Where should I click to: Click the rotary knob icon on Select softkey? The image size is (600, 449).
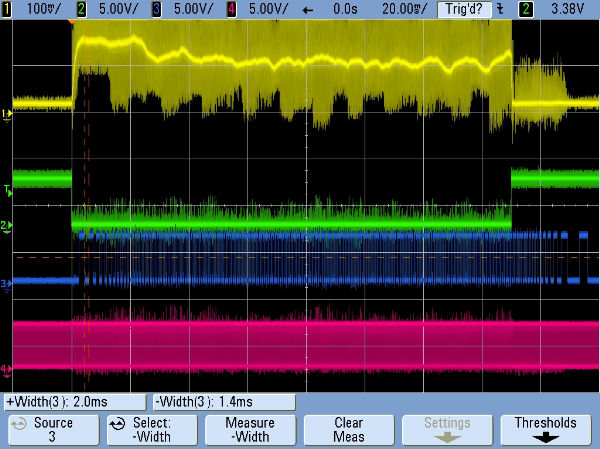coord(117,424)
